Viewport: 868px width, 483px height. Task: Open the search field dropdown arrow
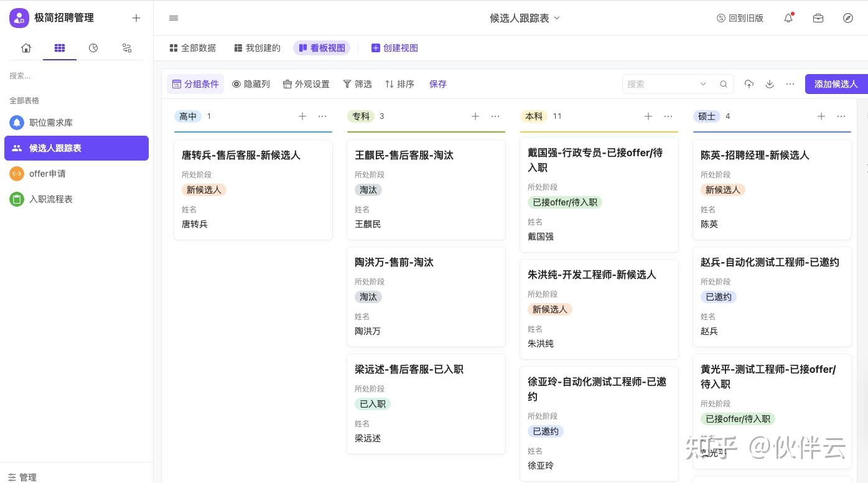coord(703,84)
